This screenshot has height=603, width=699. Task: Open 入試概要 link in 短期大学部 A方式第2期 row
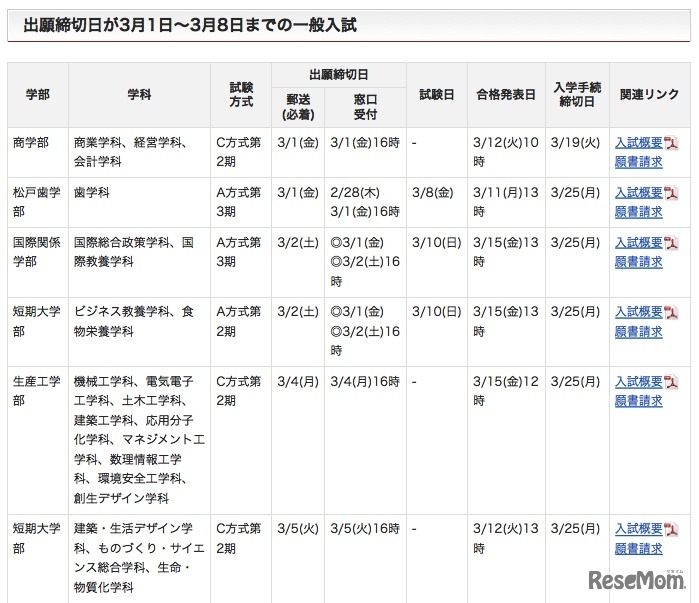point(639,312)
